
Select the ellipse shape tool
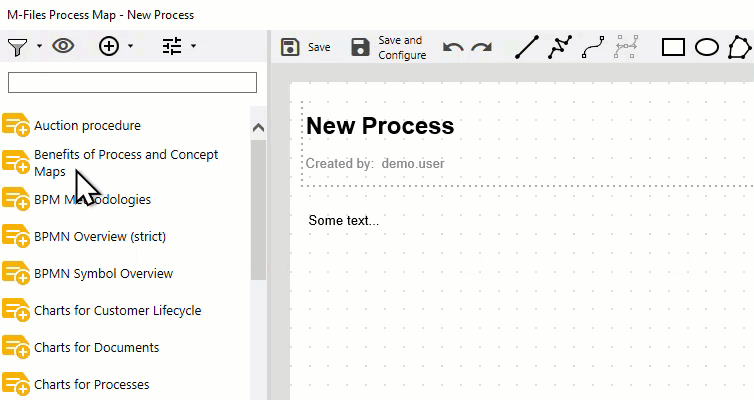[x=707, y=47]
